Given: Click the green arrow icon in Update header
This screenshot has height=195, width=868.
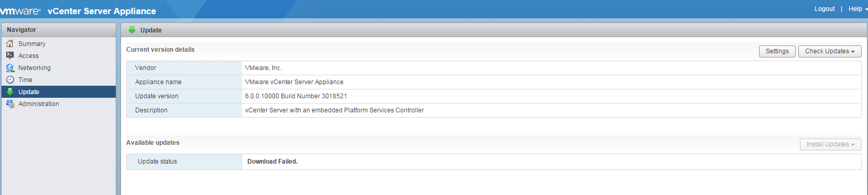Looking at the screenshot, I should pyautogui.click(x=132, y=30).
